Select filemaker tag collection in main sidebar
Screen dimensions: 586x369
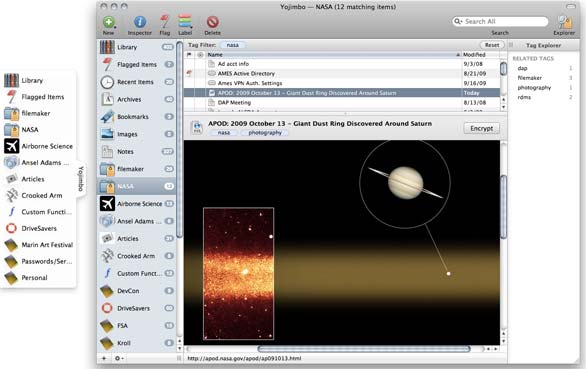[137, 169]
